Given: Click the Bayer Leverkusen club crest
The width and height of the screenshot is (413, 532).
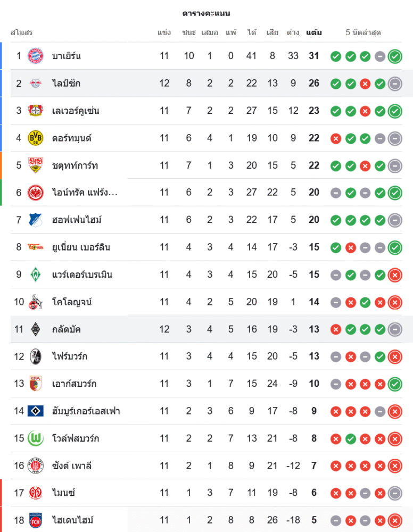Looking at the screenshot, I should click(36, 111).
